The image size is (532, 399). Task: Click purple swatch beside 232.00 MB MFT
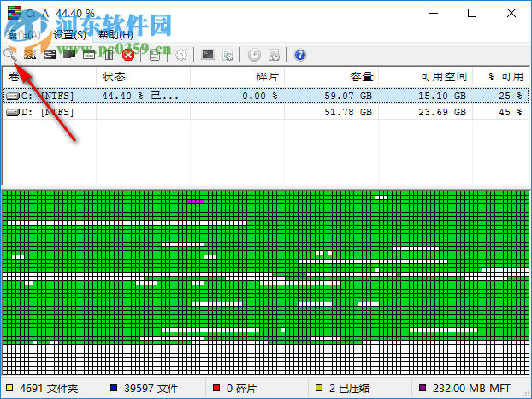pyautogui.click(x=423, y=388)
